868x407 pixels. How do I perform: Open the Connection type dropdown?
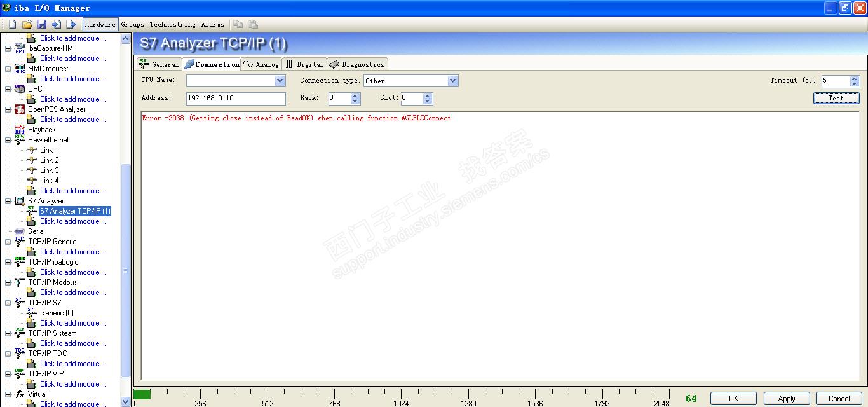pos(452,81)
